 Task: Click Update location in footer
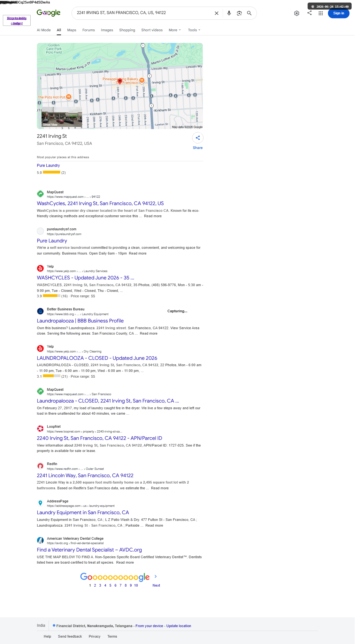[x=179, y=626]
